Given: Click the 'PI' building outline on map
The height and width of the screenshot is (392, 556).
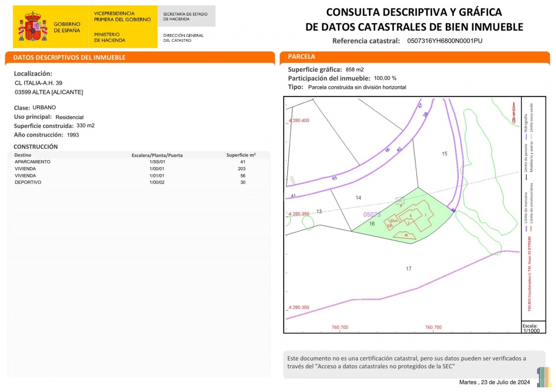Looking at the screenshot, I should [x=405, y=235].
